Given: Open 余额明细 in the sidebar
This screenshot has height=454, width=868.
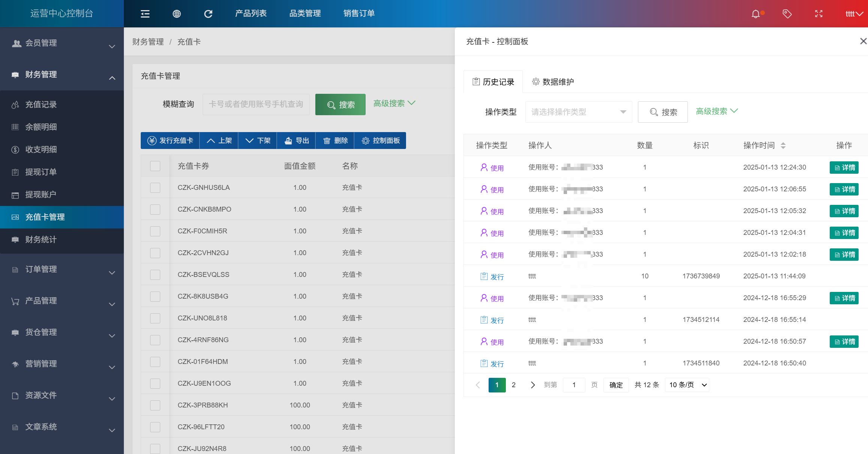Looking at the screenshot, I should 41,127.
